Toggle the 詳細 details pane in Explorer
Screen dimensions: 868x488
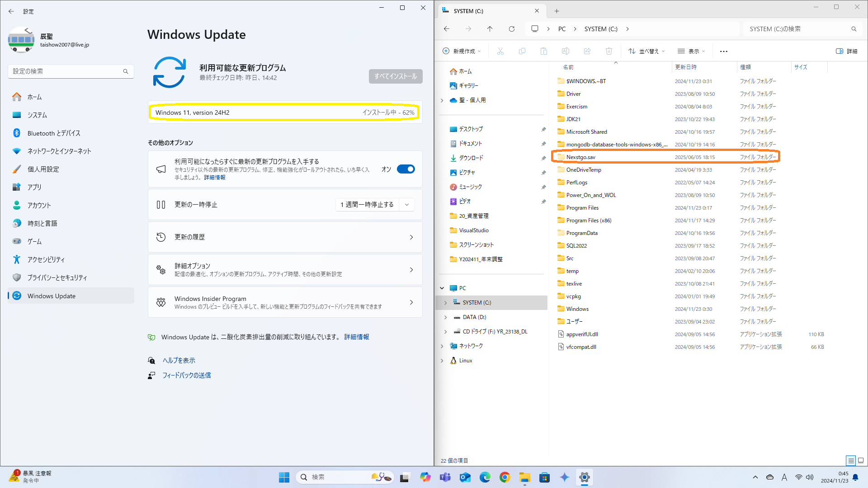847,51
